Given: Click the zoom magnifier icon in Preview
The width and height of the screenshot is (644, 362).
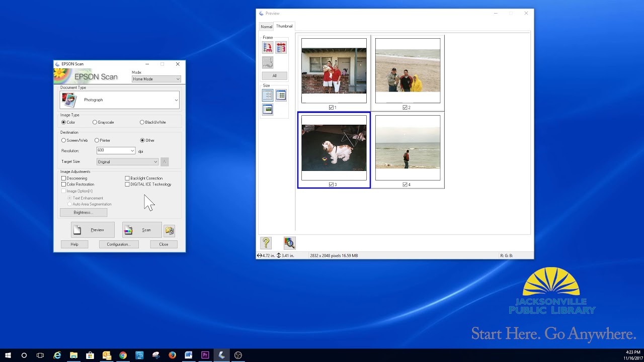Looking at the screenshot, I should [x=289, y=243].
